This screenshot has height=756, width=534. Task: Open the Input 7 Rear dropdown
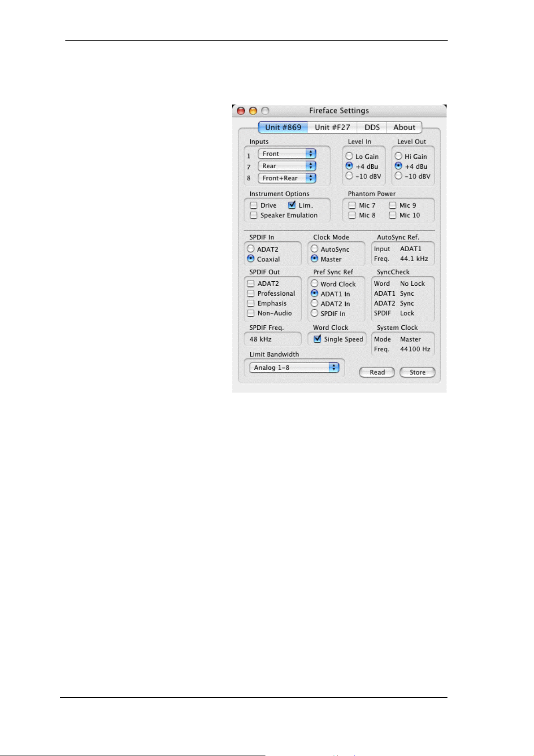click(x=287, y=166)
